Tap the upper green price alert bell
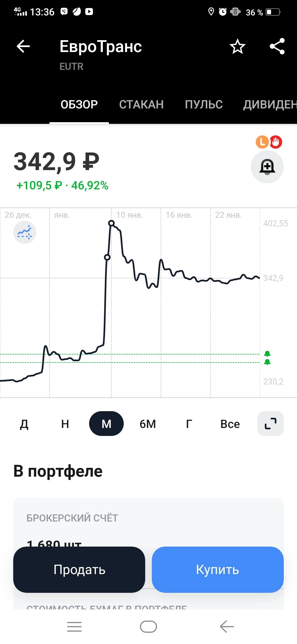297x644 pixels. coord(267,354)
